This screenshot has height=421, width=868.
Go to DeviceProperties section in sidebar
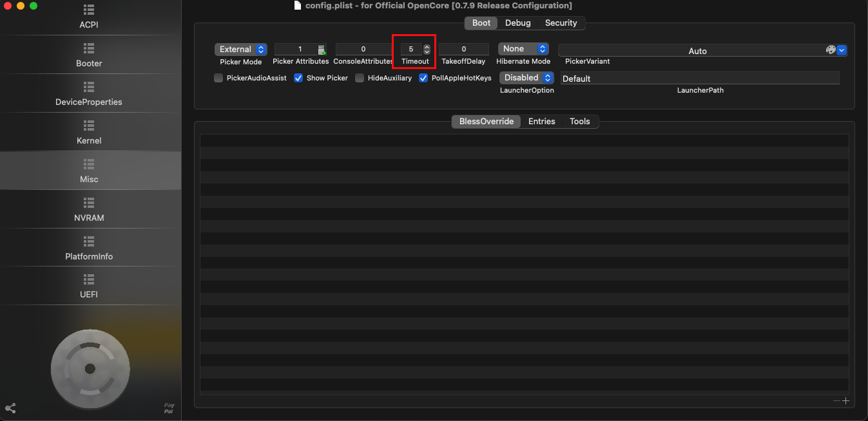click(x=89, y=94)
